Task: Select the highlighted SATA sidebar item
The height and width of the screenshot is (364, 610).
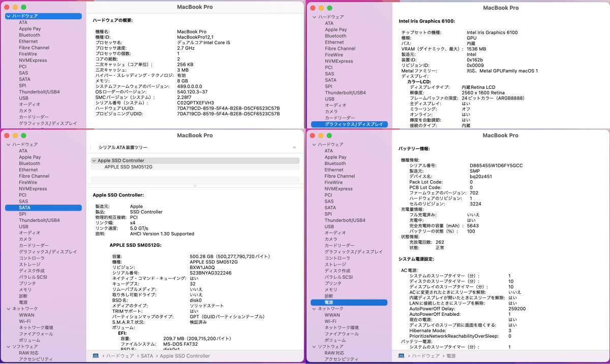Action: click(25, 208)
